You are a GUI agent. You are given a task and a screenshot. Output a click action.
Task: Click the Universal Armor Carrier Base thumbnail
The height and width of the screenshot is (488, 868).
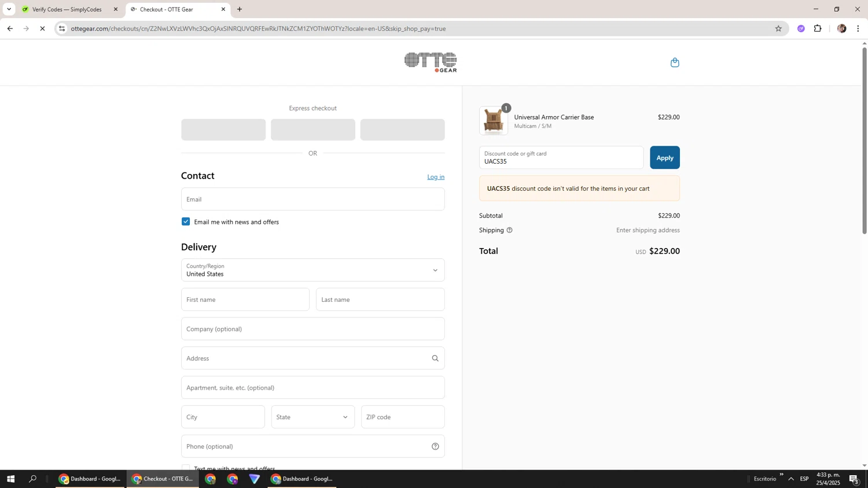coord(494,120)
